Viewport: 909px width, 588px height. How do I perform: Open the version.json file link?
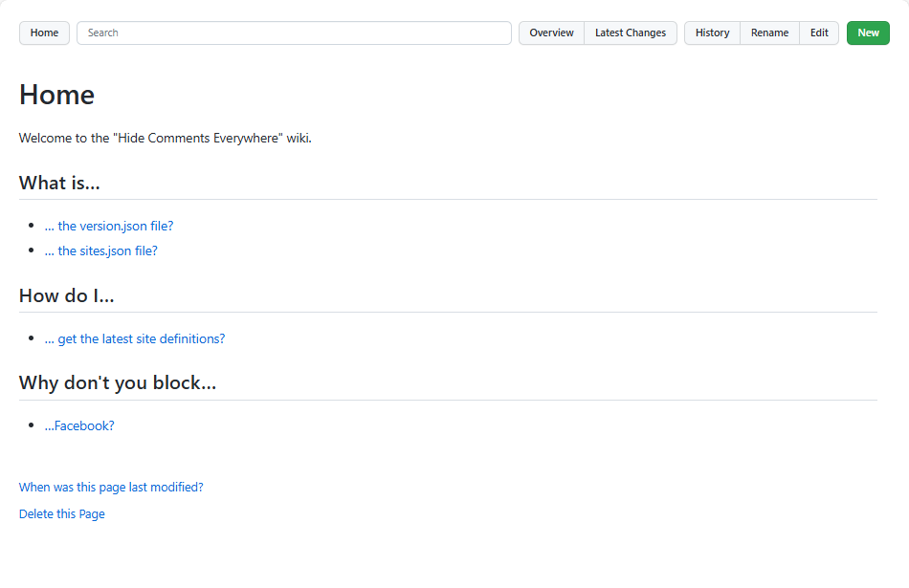point(109,227)
